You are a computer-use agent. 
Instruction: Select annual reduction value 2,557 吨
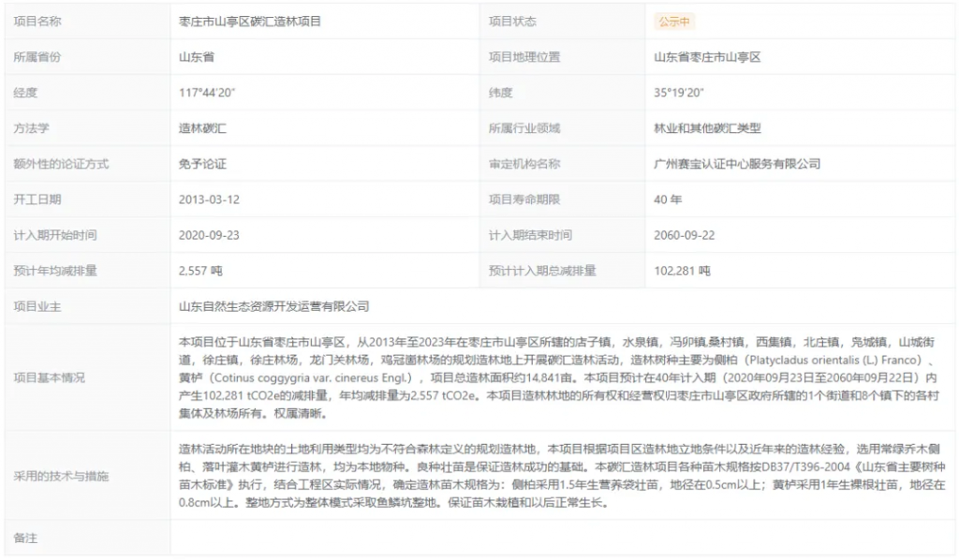click(x=200, y=271)
